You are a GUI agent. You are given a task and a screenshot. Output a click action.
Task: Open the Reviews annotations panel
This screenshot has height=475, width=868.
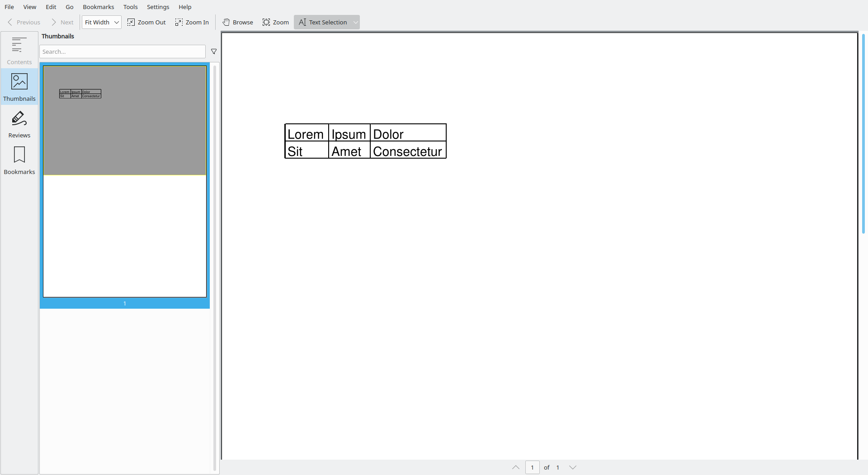[19, 123]
